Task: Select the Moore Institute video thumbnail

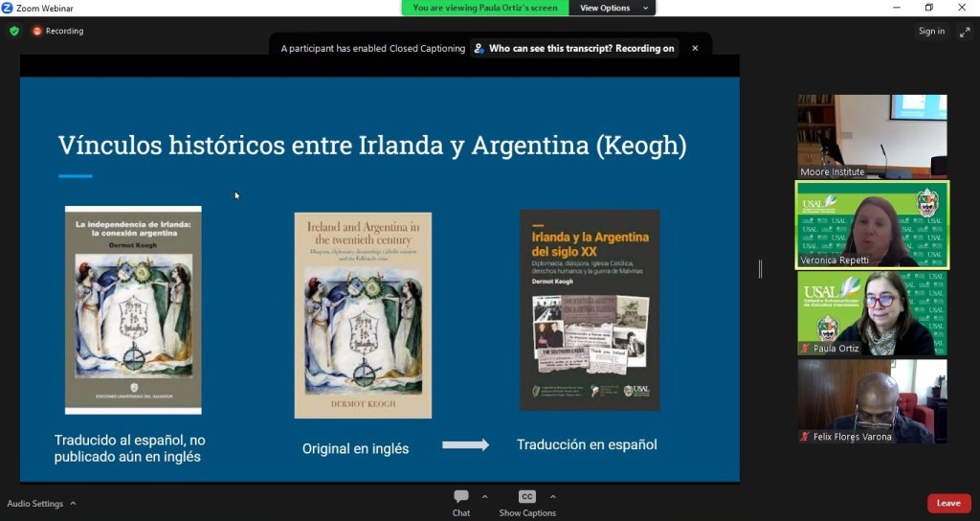Action: [x=872, y=136]
